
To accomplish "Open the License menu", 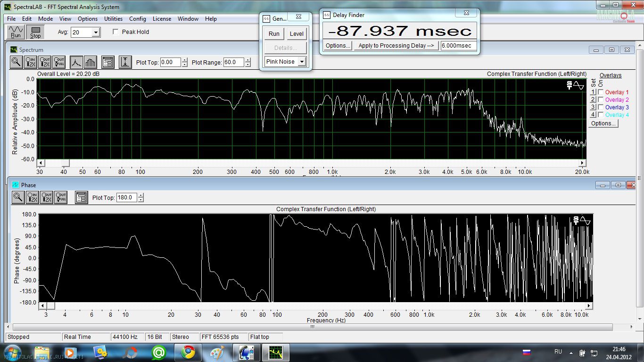I will [x=162, y=19].
